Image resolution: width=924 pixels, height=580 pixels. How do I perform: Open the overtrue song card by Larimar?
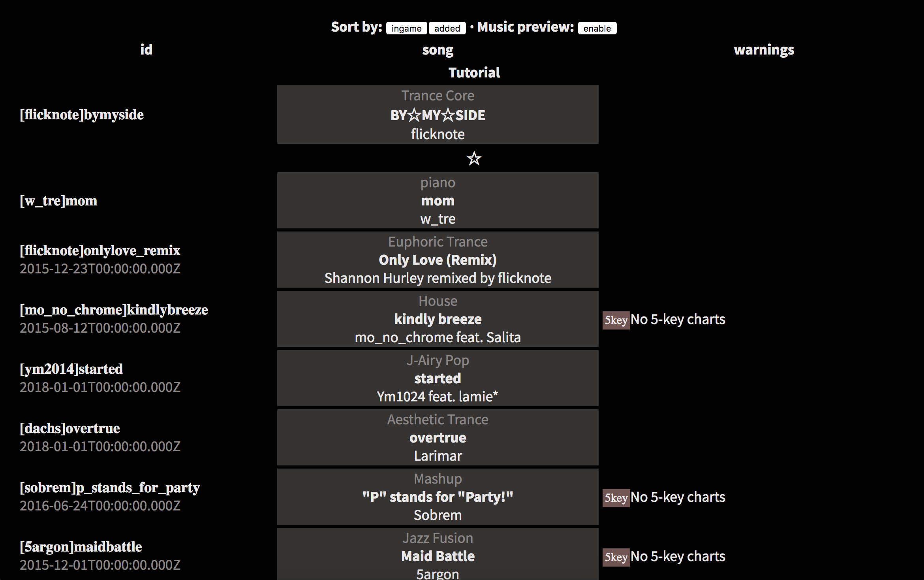tap(438, 437)
